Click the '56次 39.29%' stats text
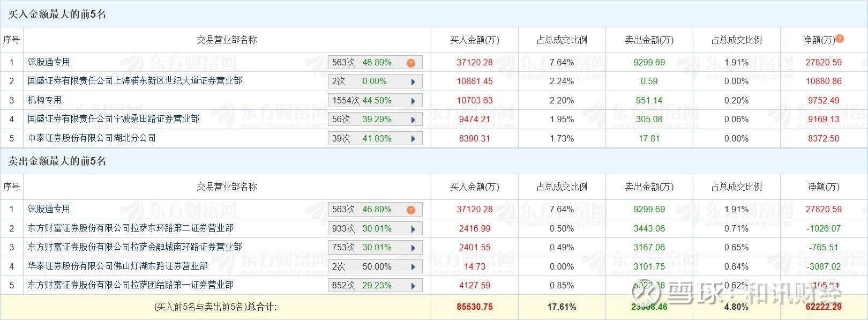 coord(362,120)
